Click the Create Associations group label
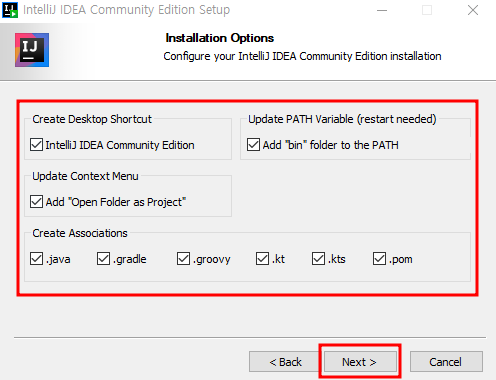 click(80, 233)
